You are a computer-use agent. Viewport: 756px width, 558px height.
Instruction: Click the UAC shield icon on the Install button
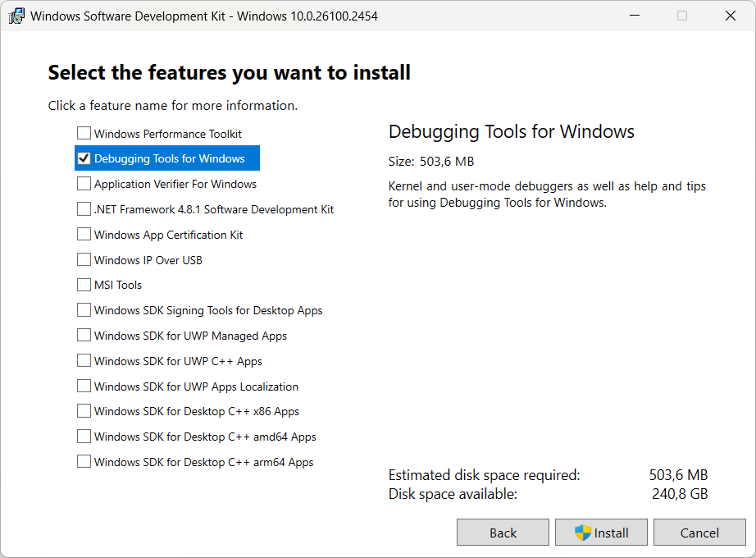pyautogui.click(x=584, y=532)
